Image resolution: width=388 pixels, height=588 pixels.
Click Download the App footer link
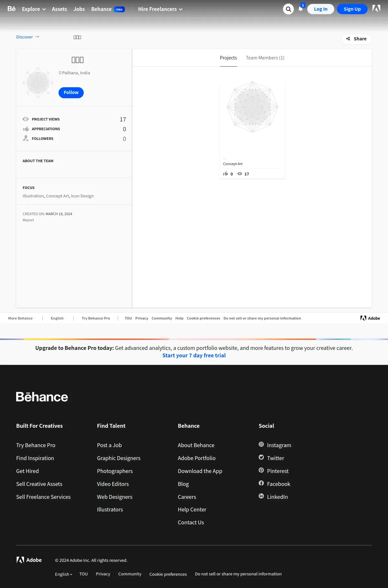click(200, 471)
